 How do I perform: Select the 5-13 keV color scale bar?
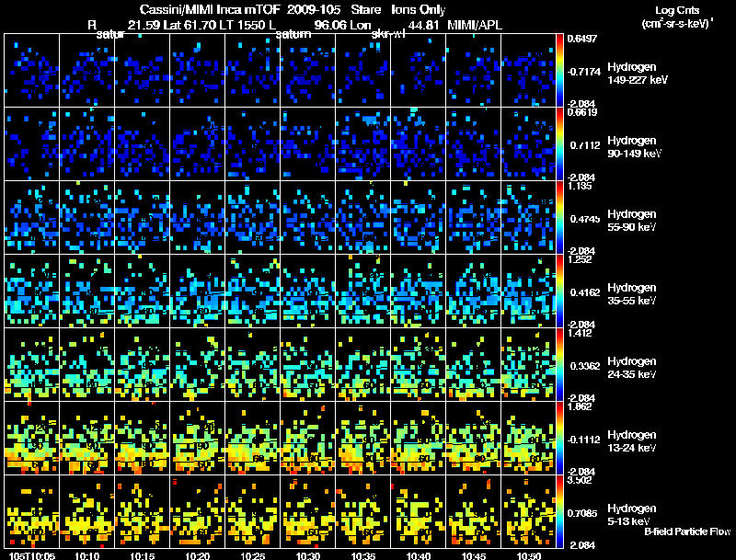(x=559, y=512)
